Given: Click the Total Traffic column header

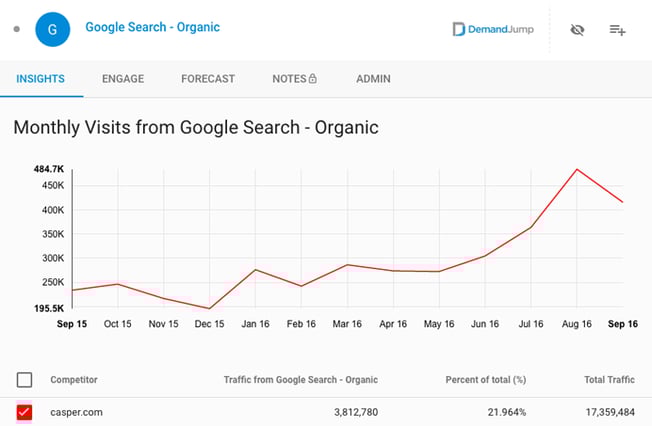Looking at the screenshot, I should click(609, 380).
